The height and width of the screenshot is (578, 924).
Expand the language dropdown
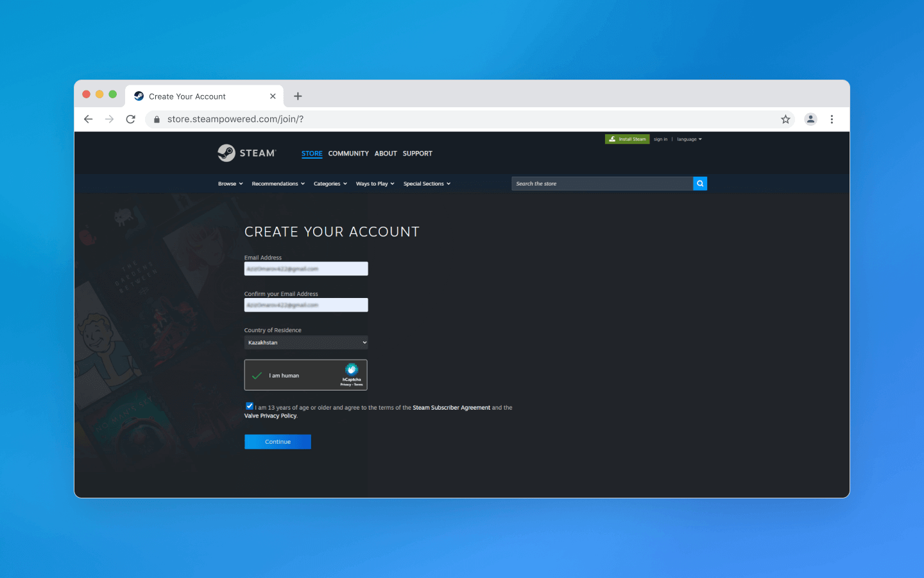(x=689, y=139)
